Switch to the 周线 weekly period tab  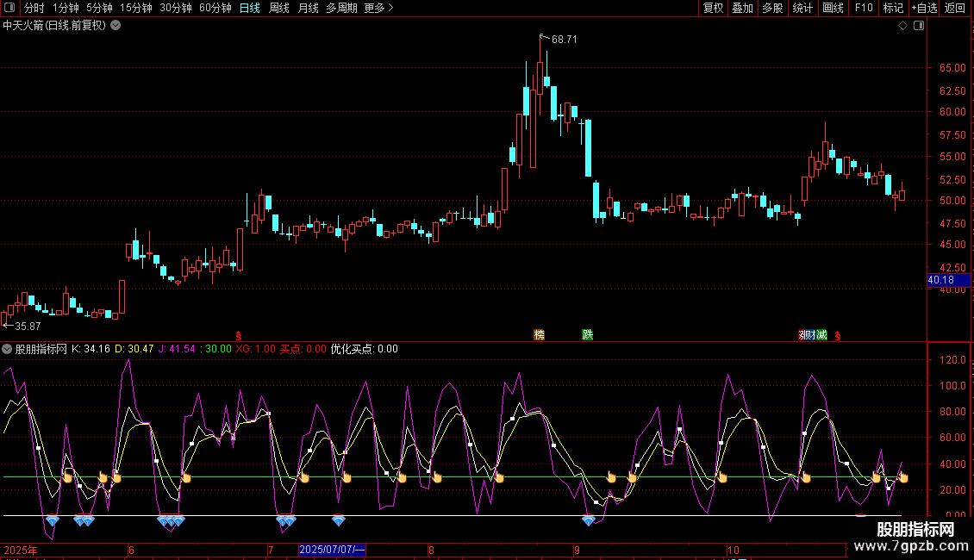[x=279, y=9]
